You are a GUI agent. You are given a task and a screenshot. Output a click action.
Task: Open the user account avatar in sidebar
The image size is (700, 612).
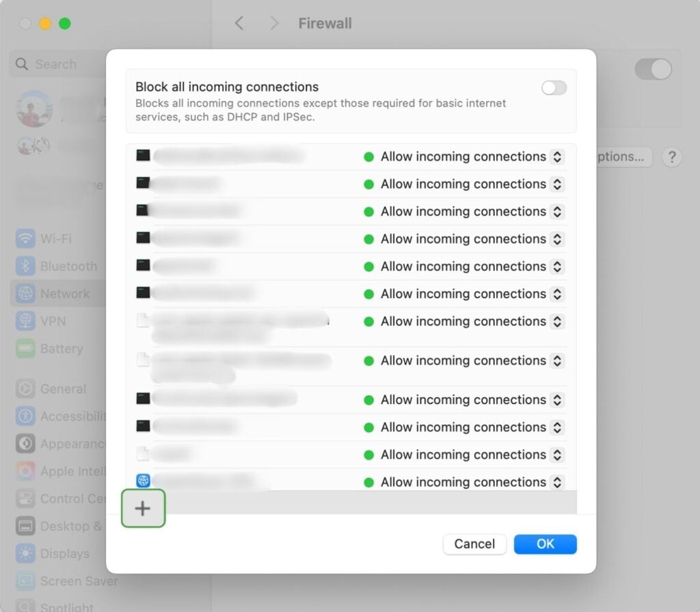pos(34,109)
